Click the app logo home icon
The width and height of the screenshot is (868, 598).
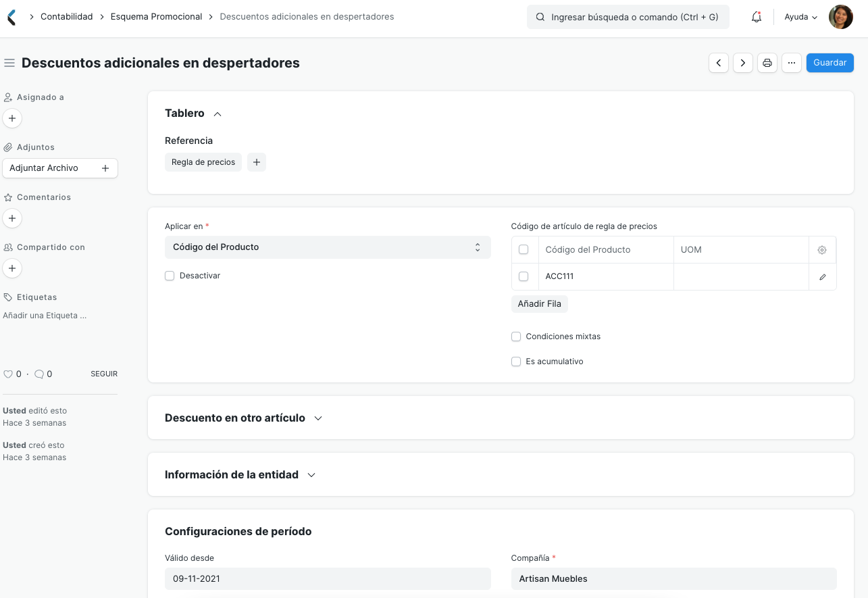click(11, 17)
